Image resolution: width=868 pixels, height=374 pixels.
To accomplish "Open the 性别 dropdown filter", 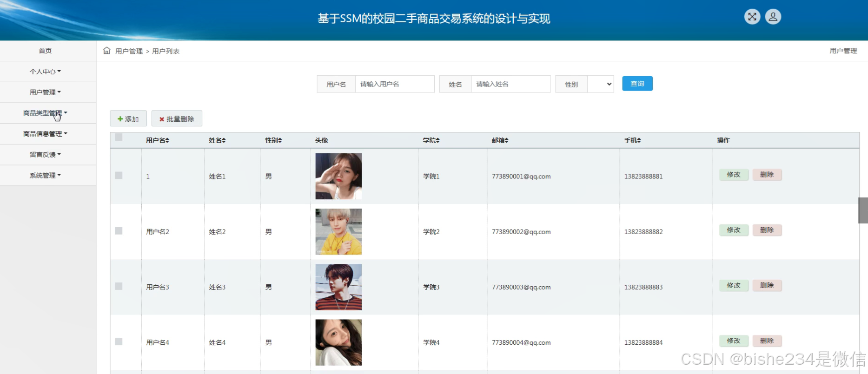I will coord(601,84).
